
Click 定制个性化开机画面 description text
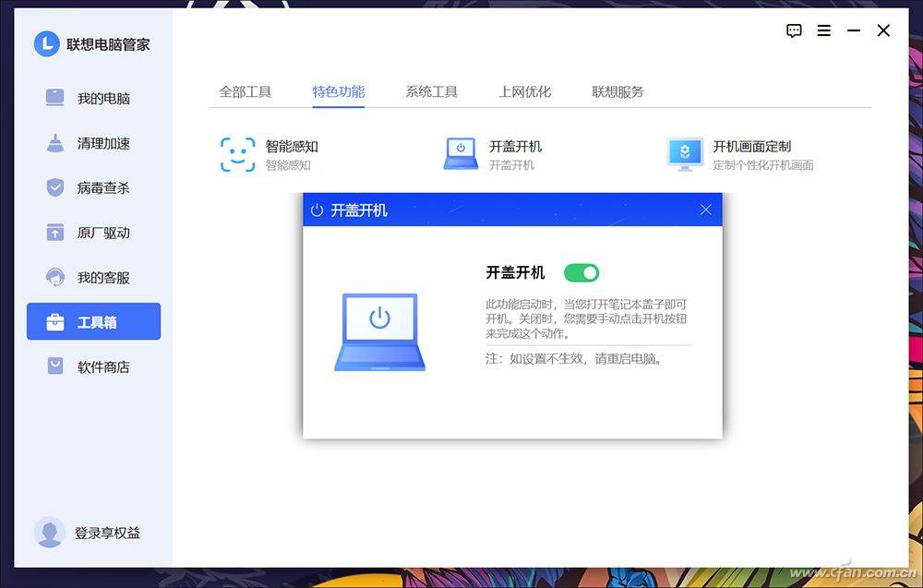[763, 165]
